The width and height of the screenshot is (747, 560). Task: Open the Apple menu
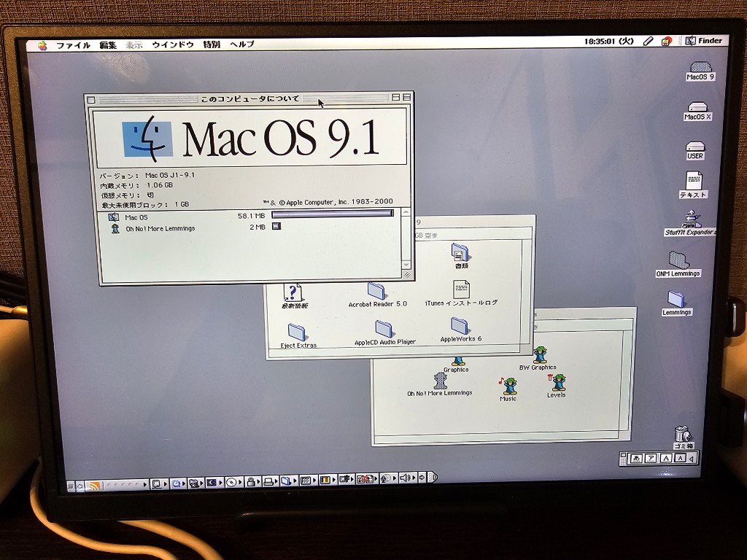[43, 46]
